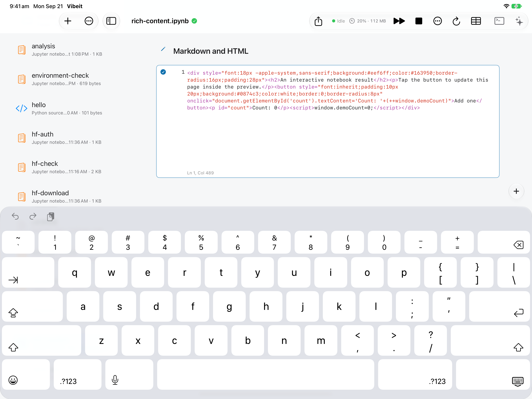Tap the paste clipboard icon
The image size is (532, 399).
click(x=51, y=217)
